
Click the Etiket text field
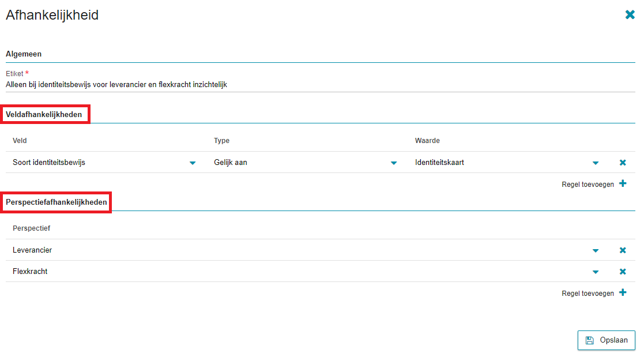pyautogui.click(x=320, y=84)
